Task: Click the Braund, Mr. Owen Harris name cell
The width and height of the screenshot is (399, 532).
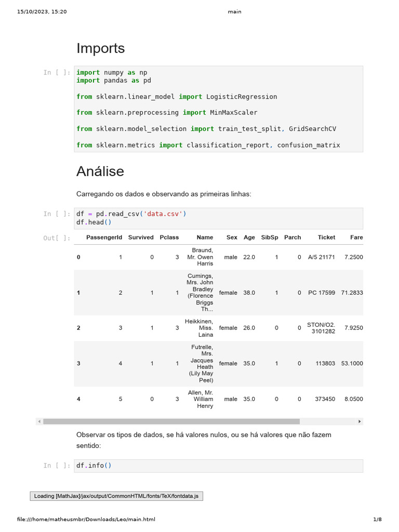Action: click(200, 257)
